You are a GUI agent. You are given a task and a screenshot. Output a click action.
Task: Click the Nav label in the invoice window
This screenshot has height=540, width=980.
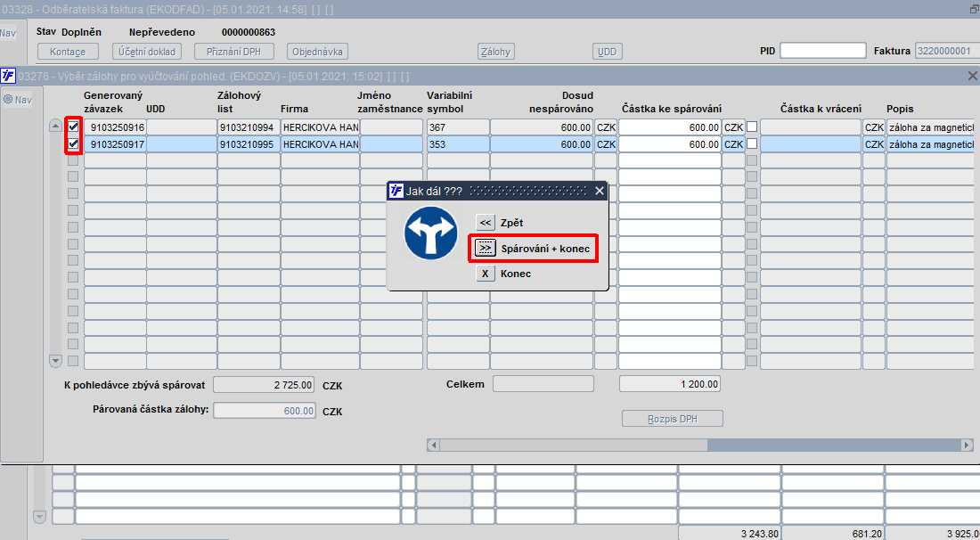(x=8, y=33)
